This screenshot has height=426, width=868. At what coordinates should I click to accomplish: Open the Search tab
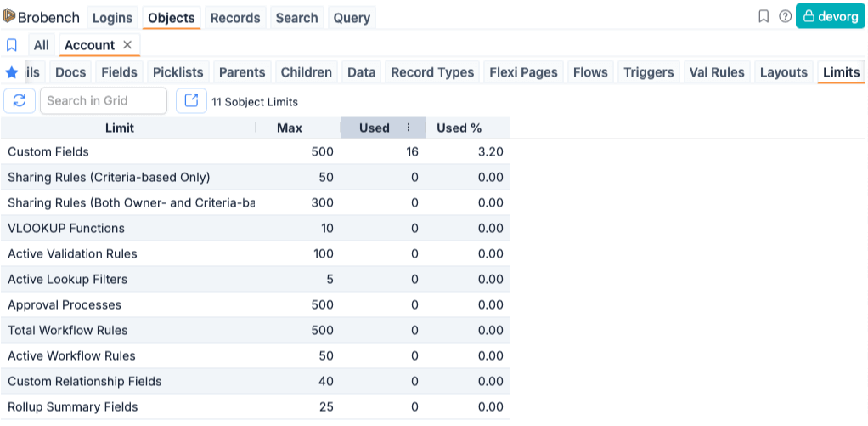click(x=296, y=18)
